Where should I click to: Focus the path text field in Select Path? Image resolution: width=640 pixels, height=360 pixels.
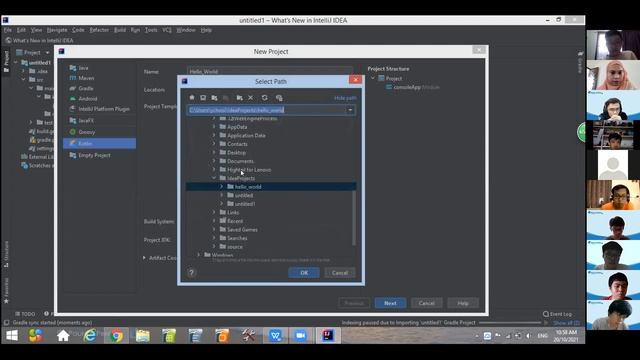pyautogui.click(x=266, y=110)
